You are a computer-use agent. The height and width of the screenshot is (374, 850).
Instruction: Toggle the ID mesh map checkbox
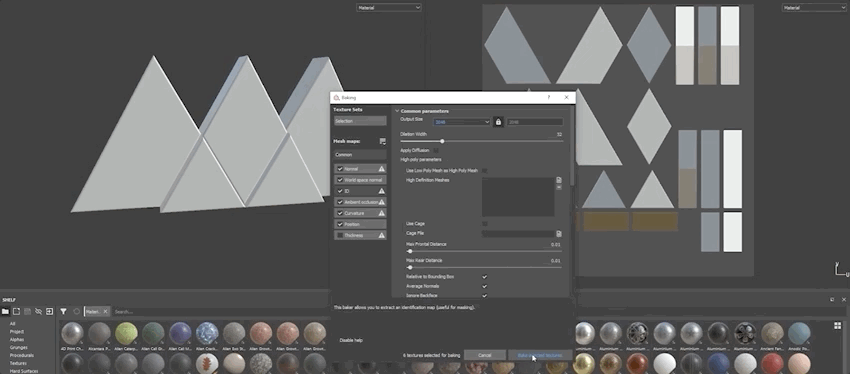point(340,191)
